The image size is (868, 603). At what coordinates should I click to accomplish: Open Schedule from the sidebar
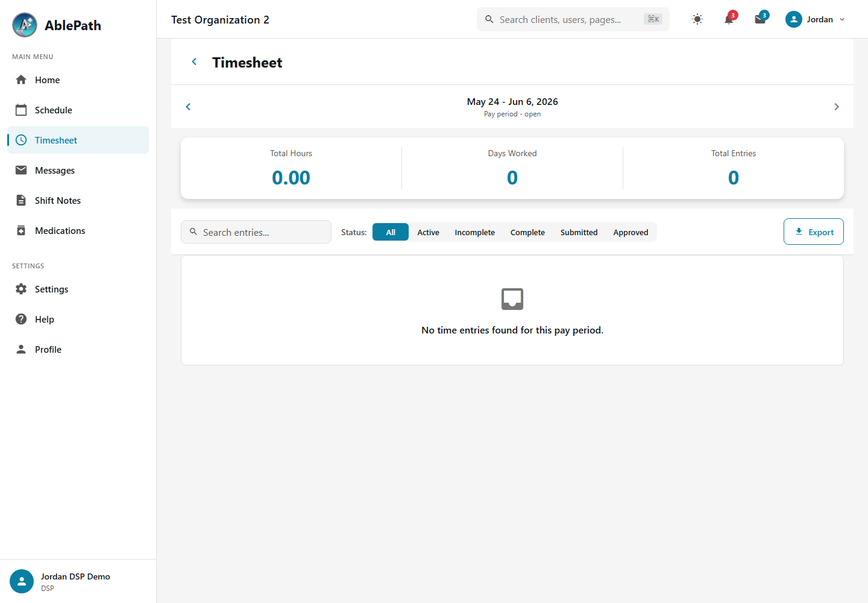tap(78, 110)
